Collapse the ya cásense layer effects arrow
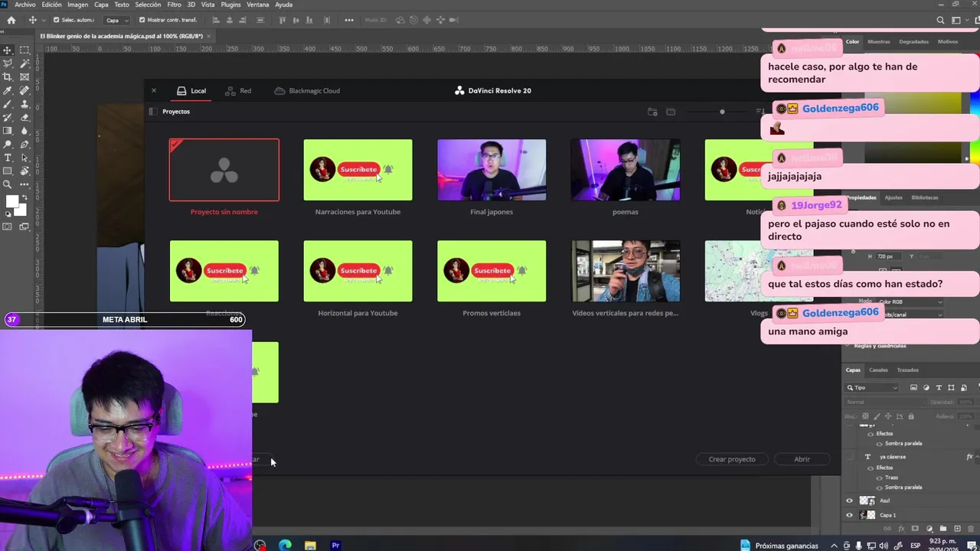 pyautogui.click(x=978, y=457)
